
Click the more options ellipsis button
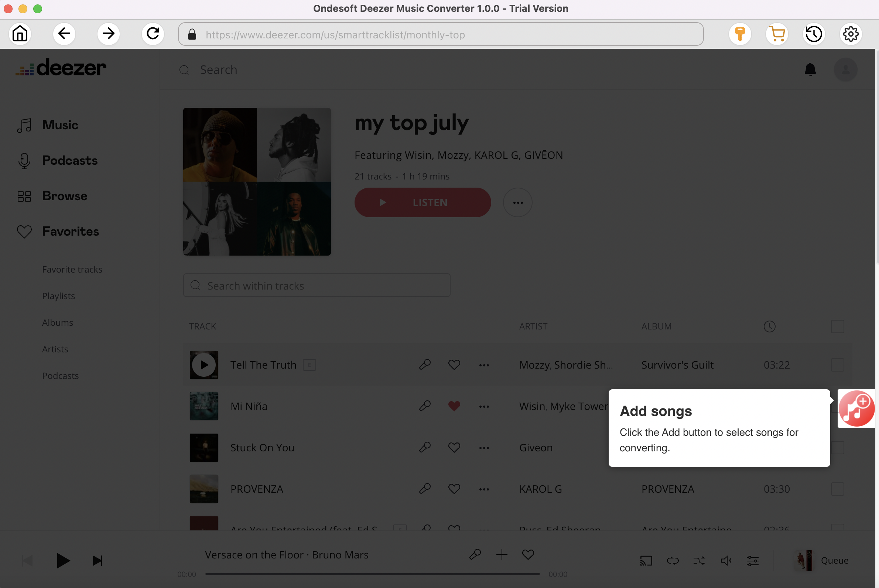click(517, 202)
